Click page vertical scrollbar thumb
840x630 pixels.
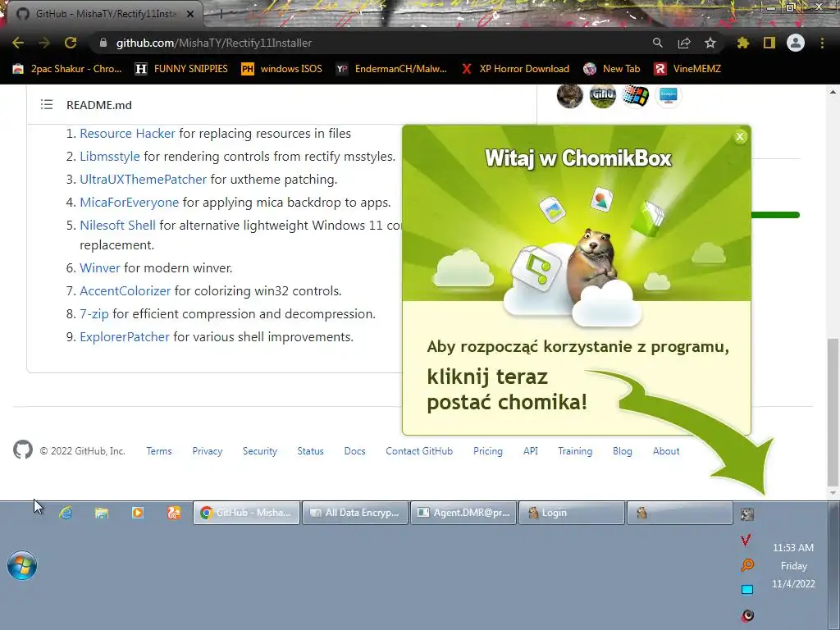point(833,412)
